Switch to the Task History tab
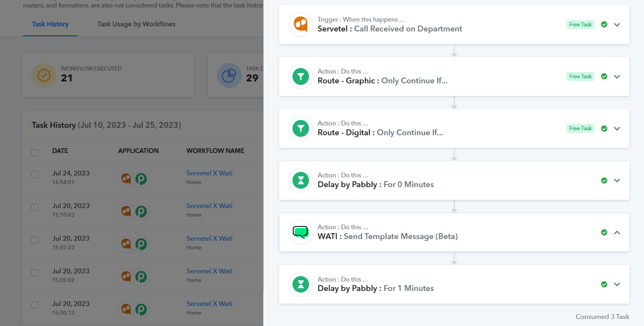644x326 pixels. pos(50,24)
